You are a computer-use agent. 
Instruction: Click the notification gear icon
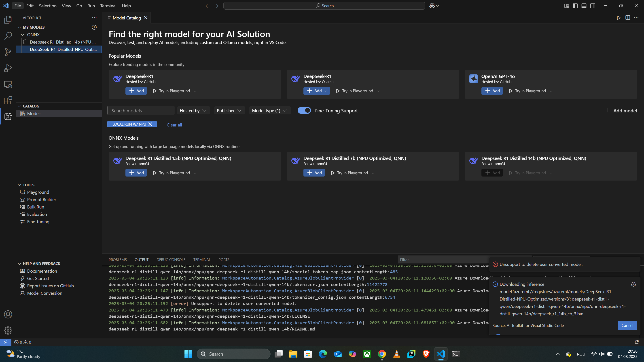pos(633,284)
